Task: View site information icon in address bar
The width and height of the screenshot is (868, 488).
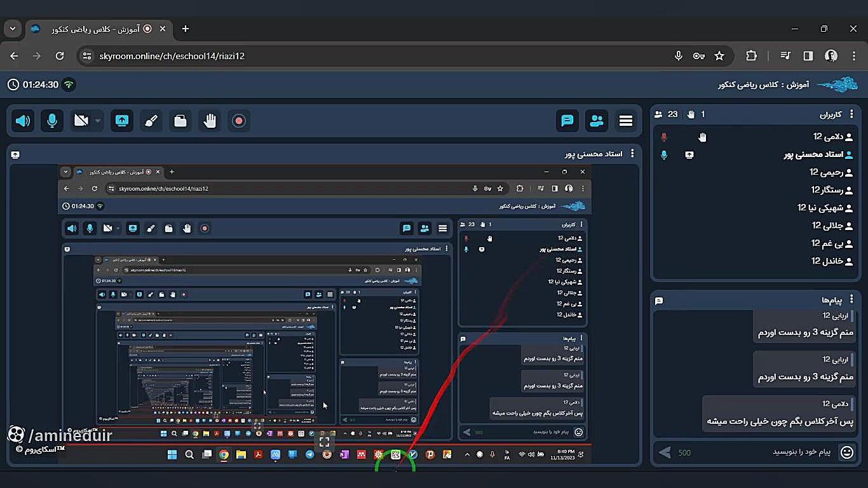Action: [88, 56]
